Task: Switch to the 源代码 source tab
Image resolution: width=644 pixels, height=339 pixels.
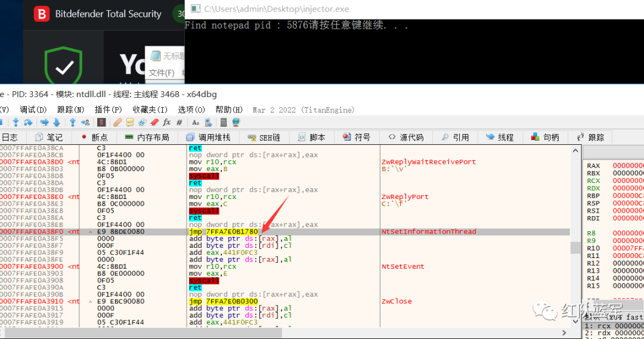Action: [406, 138]
